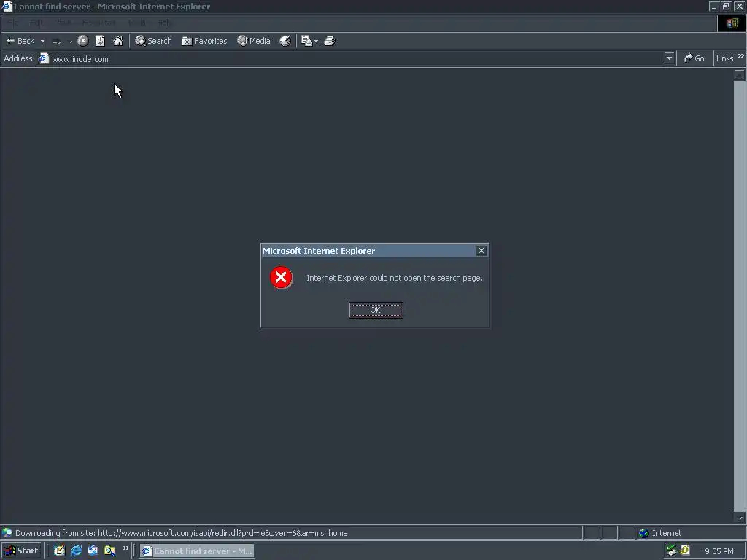Click the Forward arrow button
Screen dimensions: 747x560
click(57, 42)
